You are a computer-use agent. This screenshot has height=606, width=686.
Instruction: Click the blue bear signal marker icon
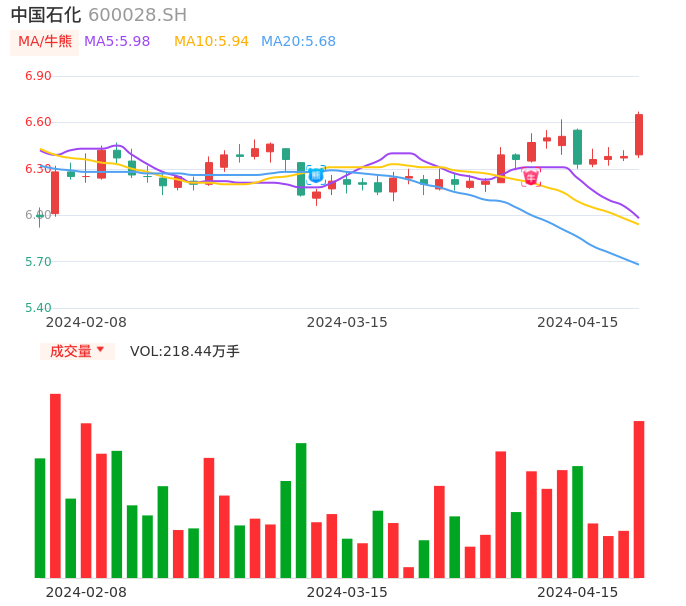pyautogui.click(x=315, y=175)
